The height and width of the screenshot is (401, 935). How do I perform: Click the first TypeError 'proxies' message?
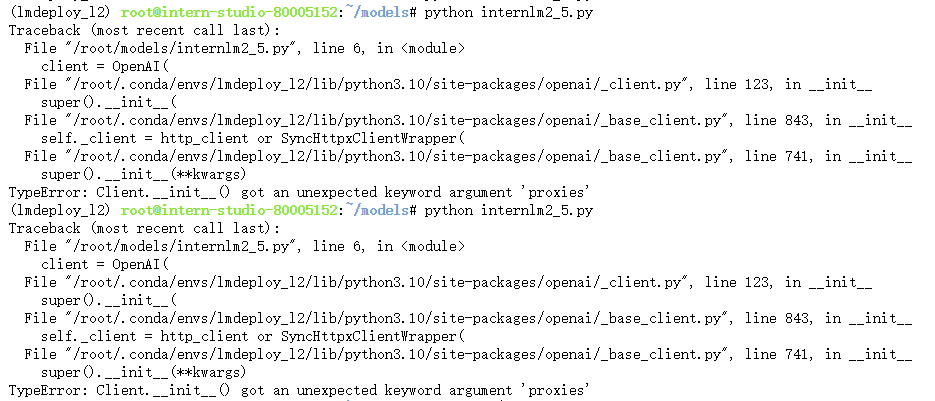tap(298, 192)
